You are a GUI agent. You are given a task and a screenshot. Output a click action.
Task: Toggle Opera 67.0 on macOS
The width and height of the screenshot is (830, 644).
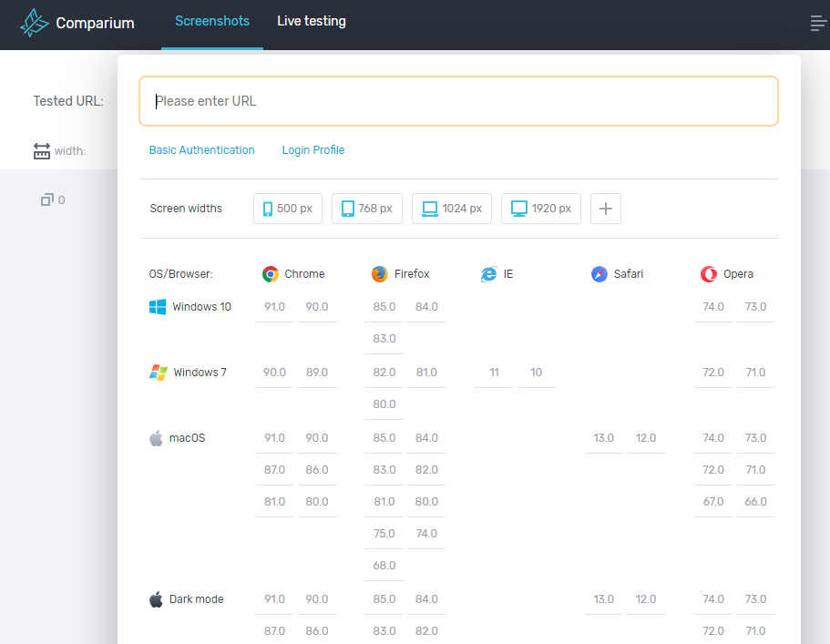713,502
